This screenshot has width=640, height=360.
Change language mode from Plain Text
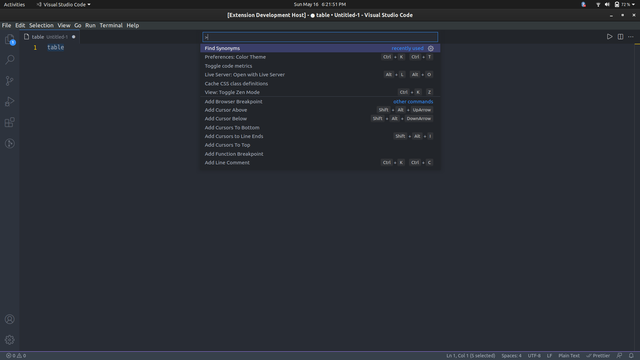click(569, 356)
